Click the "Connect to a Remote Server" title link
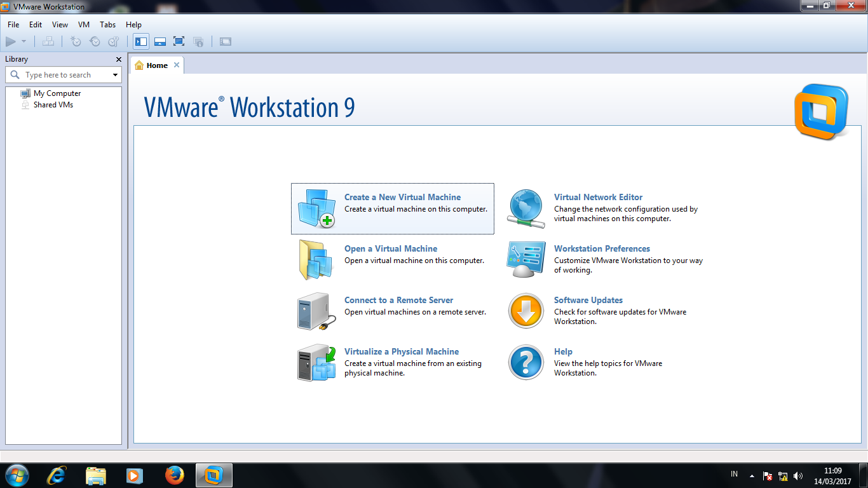 [399, 300]
